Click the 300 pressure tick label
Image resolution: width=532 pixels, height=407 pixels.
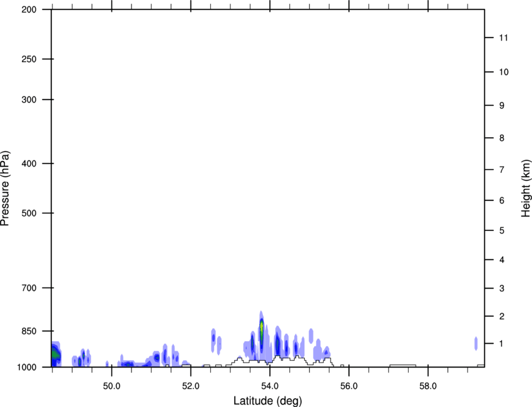(29, 100)
